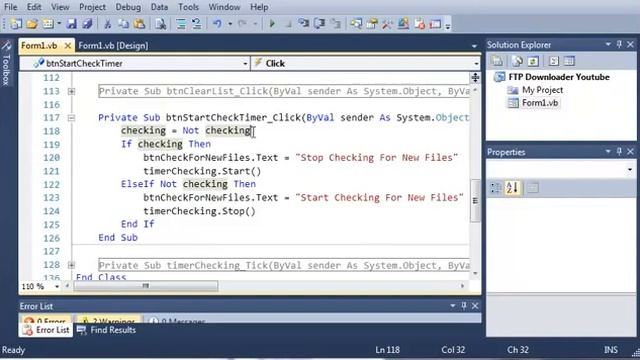Click the View Code icon in Solution Explorer
The image size is (640, 360).
click(x=553, y=61)
